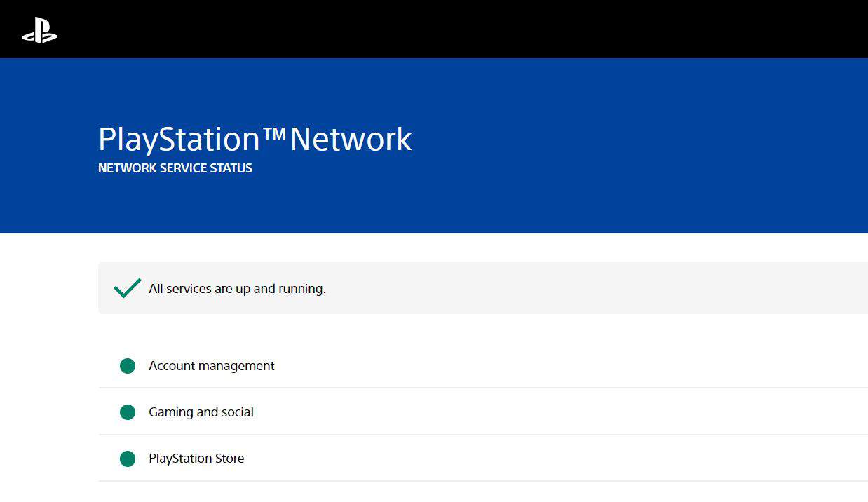This screenshot has height=502, width=868.
Task: Click the green dot beside Gaming and social
Action: pyautogui.click(x=128, y=412)
